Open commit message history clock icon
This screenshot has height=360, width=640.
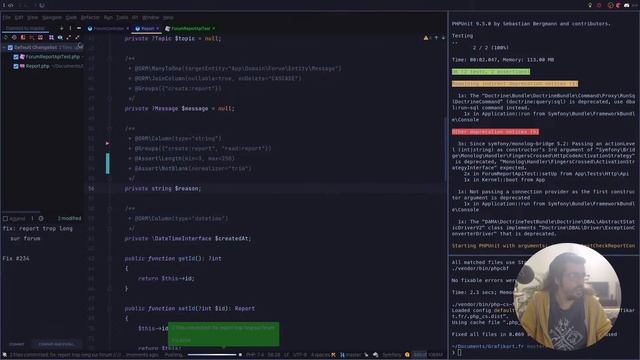click(x=41, y=219)
